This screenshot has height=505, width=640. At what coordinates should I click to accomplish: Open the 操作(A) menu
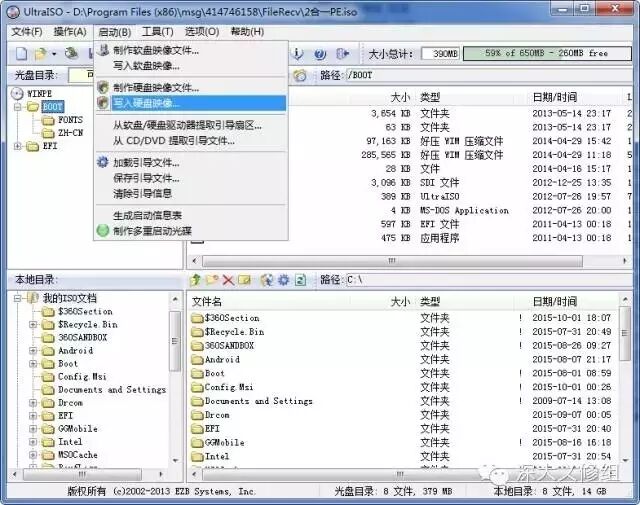pos(70,31)
